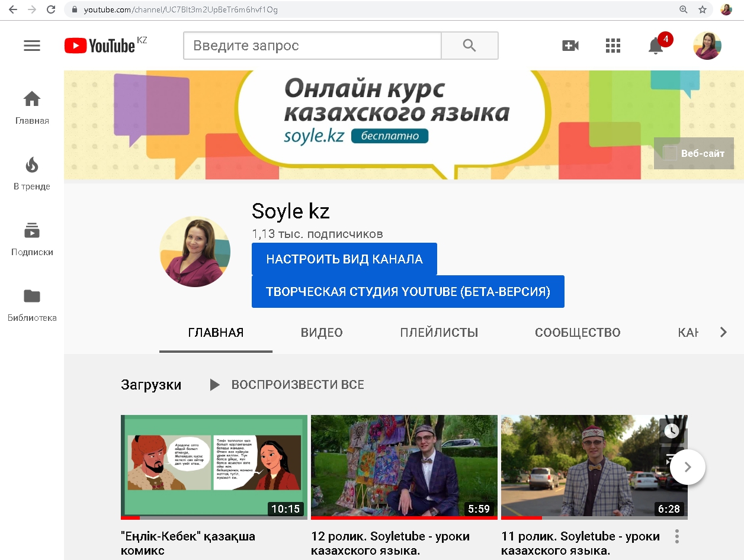The height and width of the screenshot is (560, 744).
Task: Click the browser zoom magnifier icon
Action: point(684,9)
